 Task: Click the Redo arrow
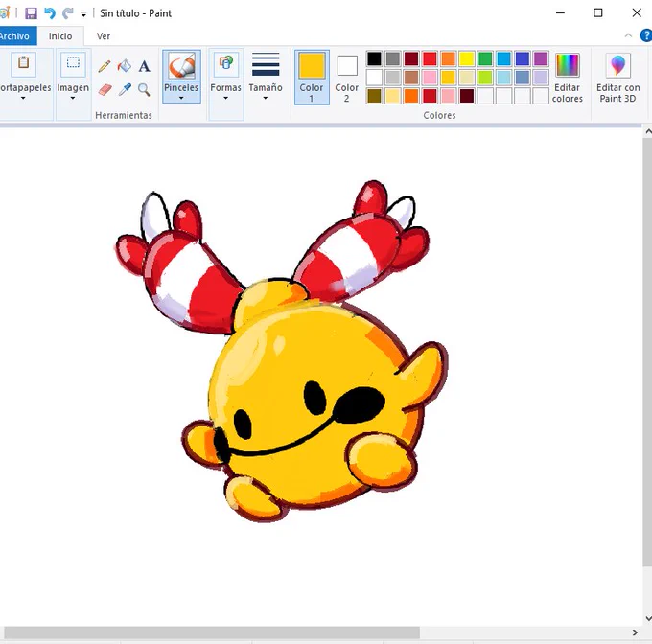pos(67,13)
